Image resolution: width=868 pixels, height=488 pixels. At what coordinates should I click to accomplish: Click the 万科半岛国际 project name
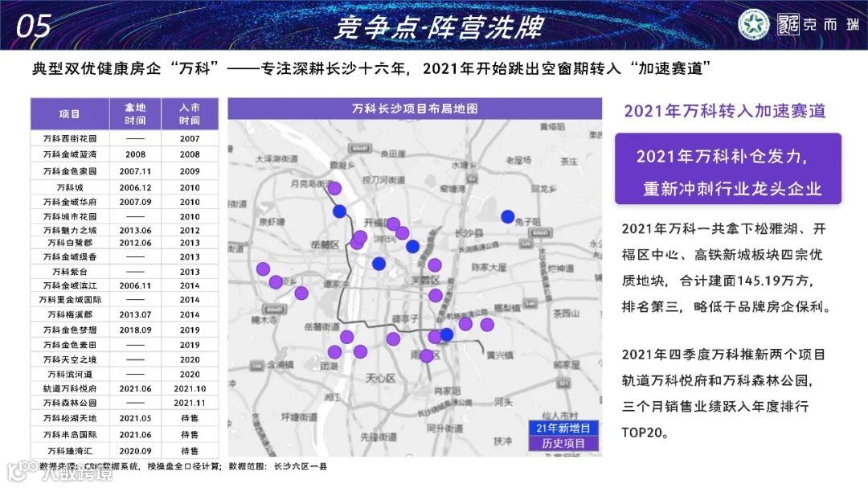(70, 435)
